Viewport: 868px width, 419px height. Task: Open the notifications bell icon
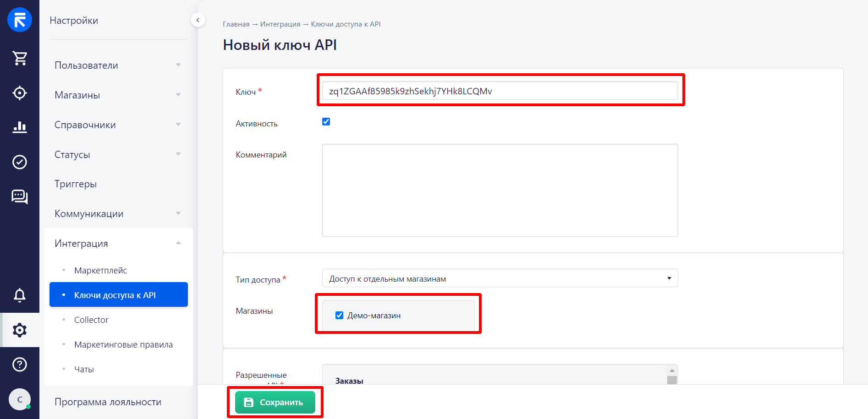point(20,295)
